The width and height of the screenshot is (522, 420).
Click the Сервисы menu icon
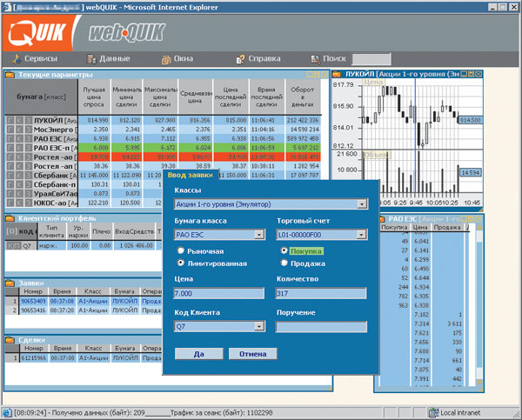click(x=16, y=58)
